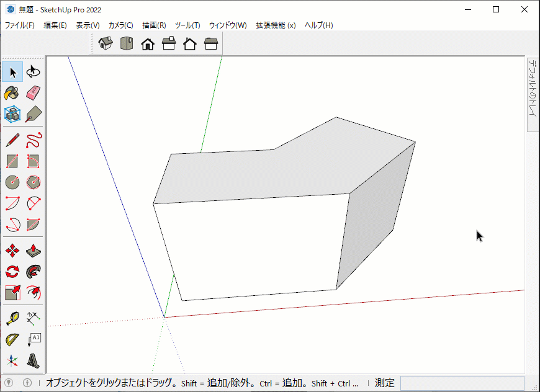Select the Line pencil tool
Image resolution: width=540 pixels, height=392 pixels.
[x=12, y=140]
